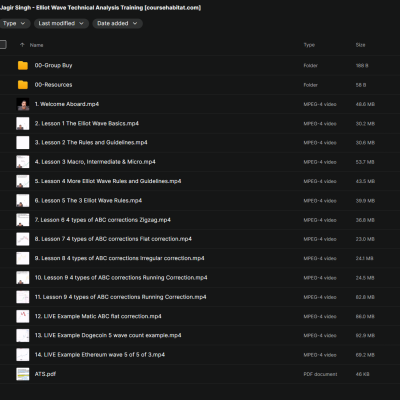Select 5. Lesson 4 More Elliot Wave Rules file
The width and height of the screenshot is (400, 400).
point(108,181)
